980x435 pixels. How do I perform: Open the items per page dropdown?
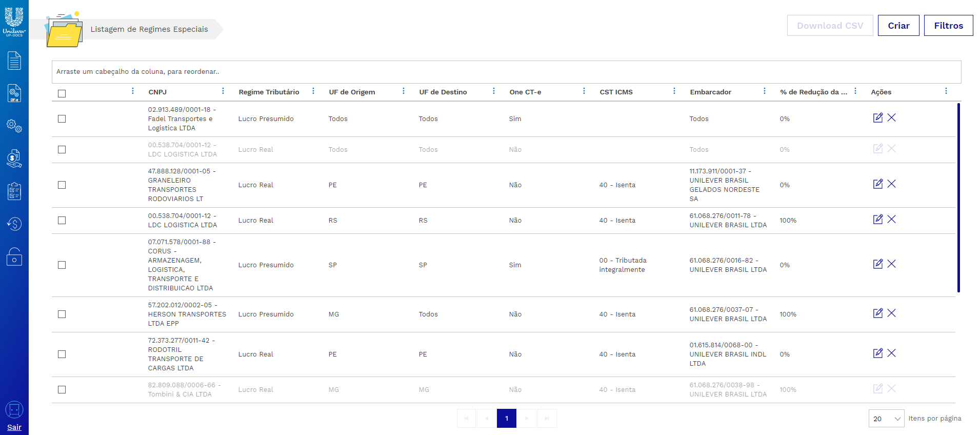(x=886, y=419)
